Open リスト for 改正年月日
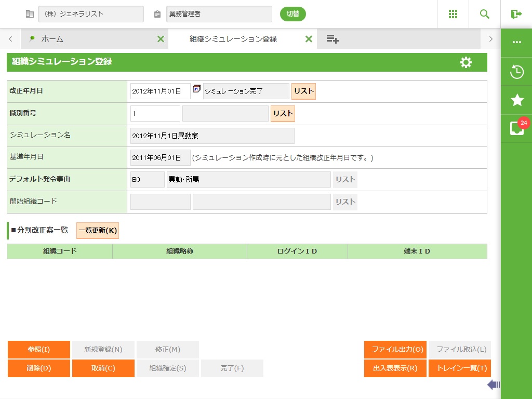Image resolution: width=532 pixels, height=399 pixels. click(x=303, y=91)
